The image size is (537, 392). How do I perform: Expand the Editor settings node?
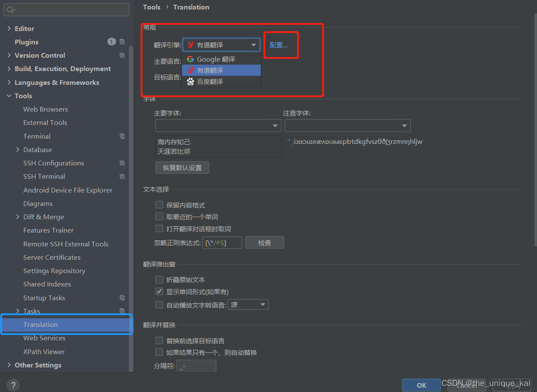(9, 28)
